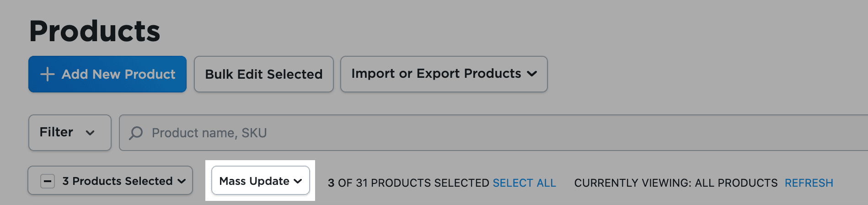868x205 pixels.
Task: Click the chevron icon on Mass Update
Action: point(298,181)
